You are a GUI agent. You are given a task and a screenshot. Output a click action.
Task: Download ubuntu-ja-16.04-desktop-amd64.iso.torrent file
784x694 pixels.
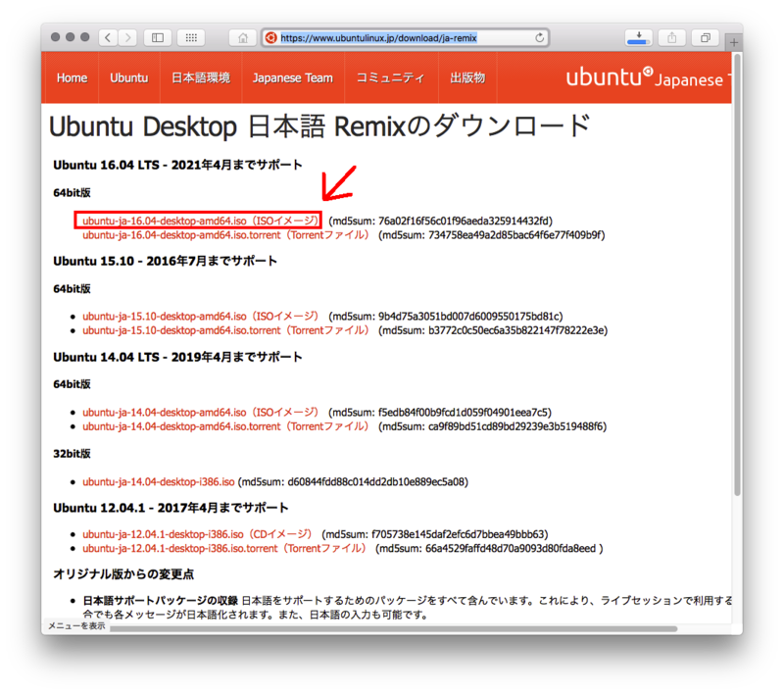pos(225,234)
